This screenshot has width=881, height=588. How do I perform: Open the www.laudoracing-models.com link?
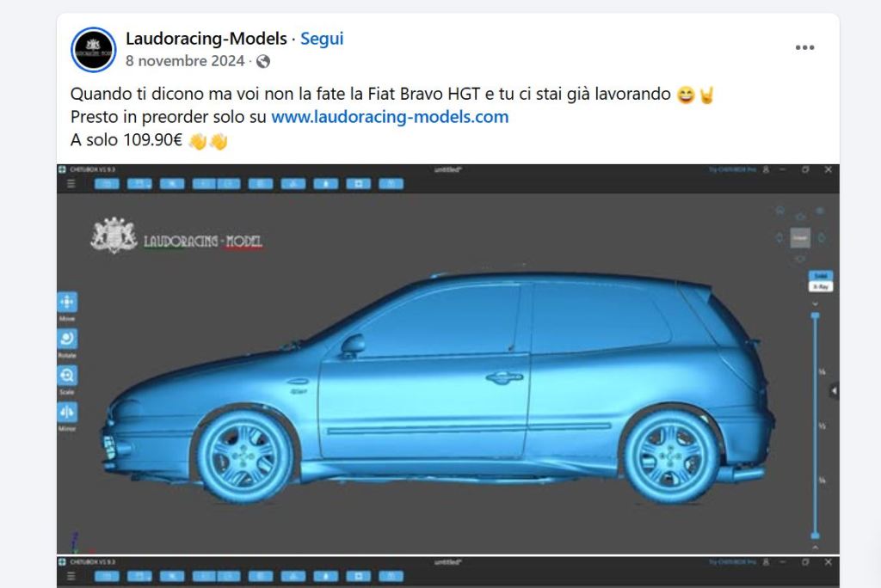point(390,117)
